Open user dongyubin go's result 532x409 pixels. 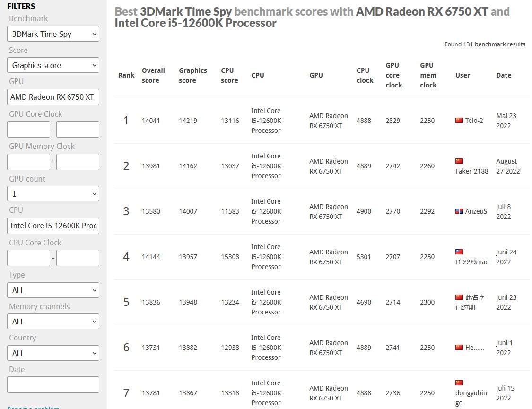(x=471, y=398)
